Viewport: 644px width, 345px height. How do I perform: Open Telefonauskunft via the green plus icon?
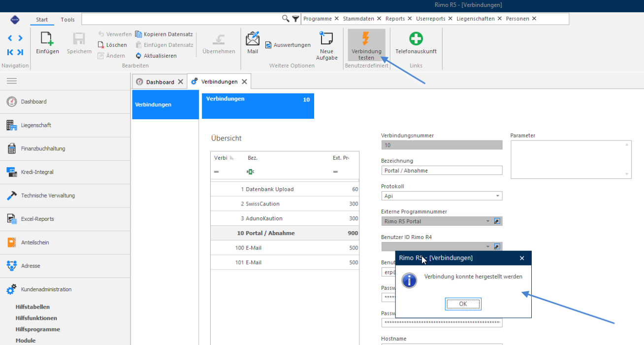click(x=416, y=38)
